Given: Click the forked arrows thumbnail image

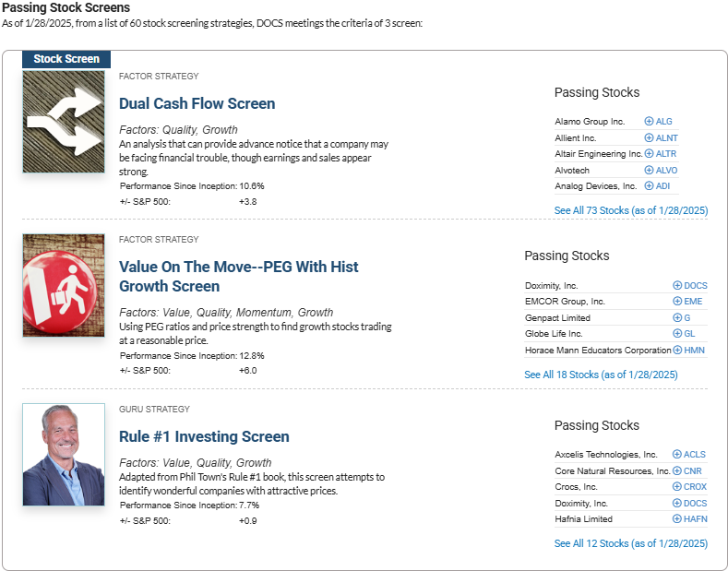Looking at the screenshot, I should point(64,122).
